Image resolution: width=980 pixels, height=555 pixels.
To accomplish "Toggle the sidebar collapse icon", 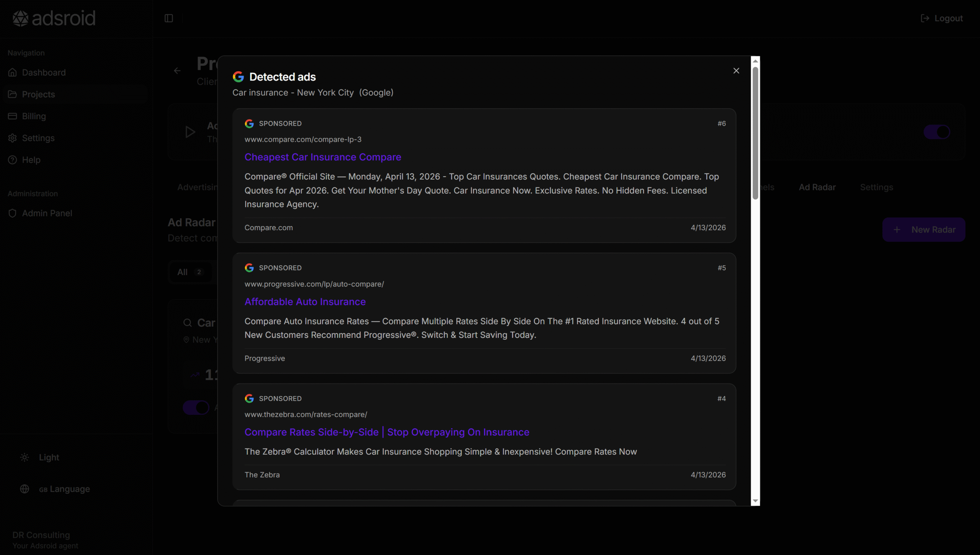I will 169,18.
